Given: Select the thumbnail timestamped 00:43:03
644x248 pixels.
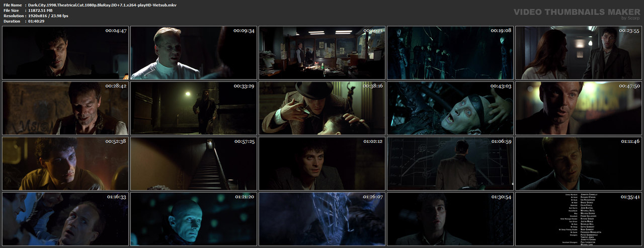Looking at the screenshot, I should click(450, 108).
